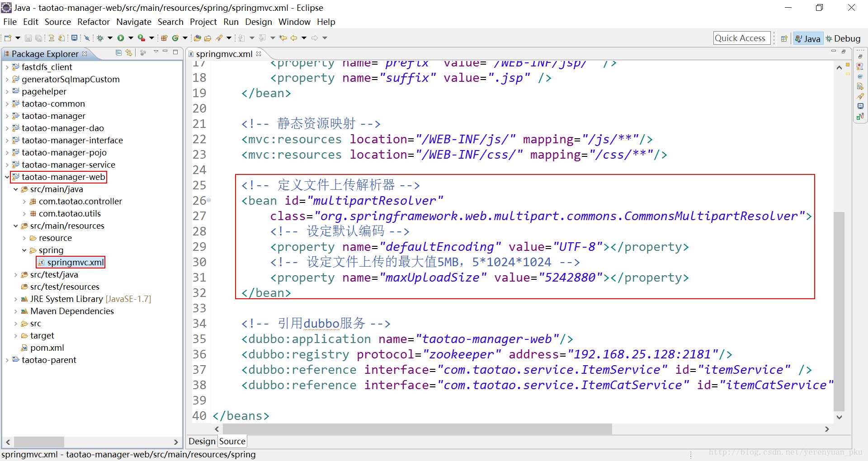Image resolution: width=868 pixels, height=461 pixels.
Task: Open the Problems view icon in the right trim
Action: 860,66
